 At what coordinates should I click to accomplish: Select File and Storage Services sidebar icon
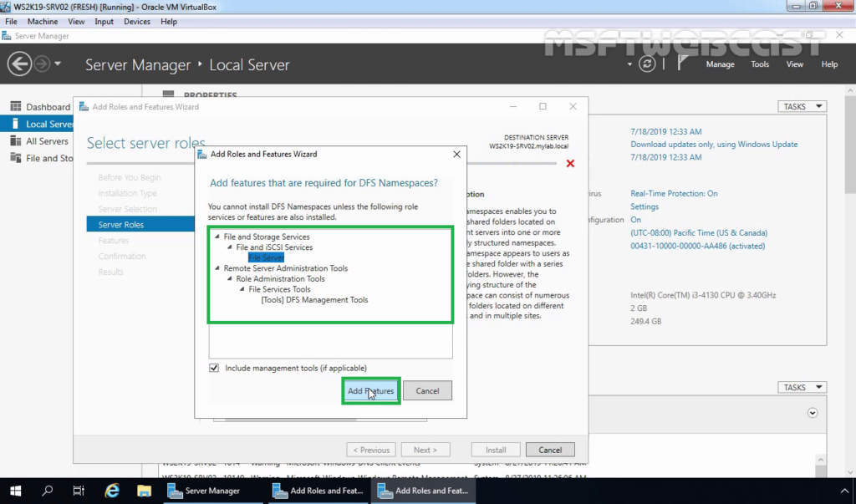click(15, 158)
